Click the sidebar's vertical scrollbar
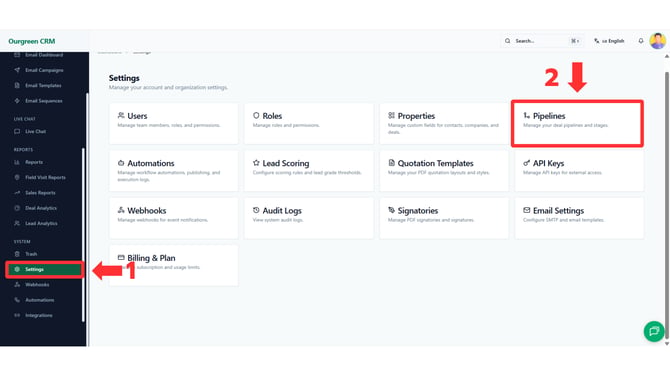This screenshot has width=670, height=376. point(83,235)
